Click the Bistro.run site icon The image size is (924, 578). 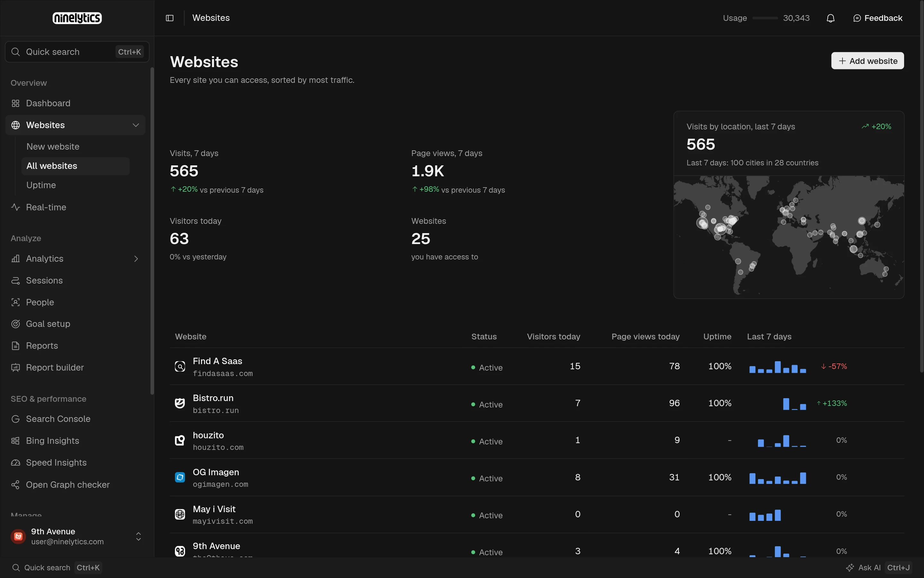click(180, 403)
